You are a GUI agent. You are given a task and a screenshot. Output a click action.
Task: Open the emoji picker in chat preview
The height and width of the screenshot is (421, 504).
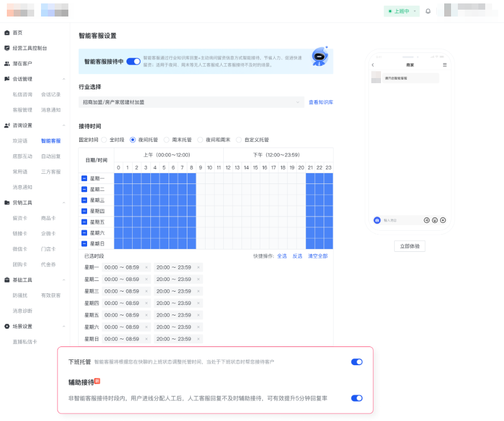(435, 220)
